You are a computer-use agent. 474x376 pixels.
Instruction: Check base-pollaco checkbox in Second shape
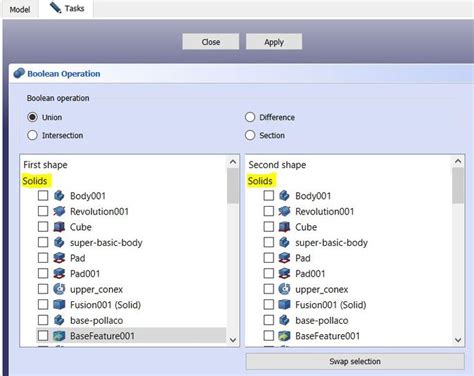[269, 320]
